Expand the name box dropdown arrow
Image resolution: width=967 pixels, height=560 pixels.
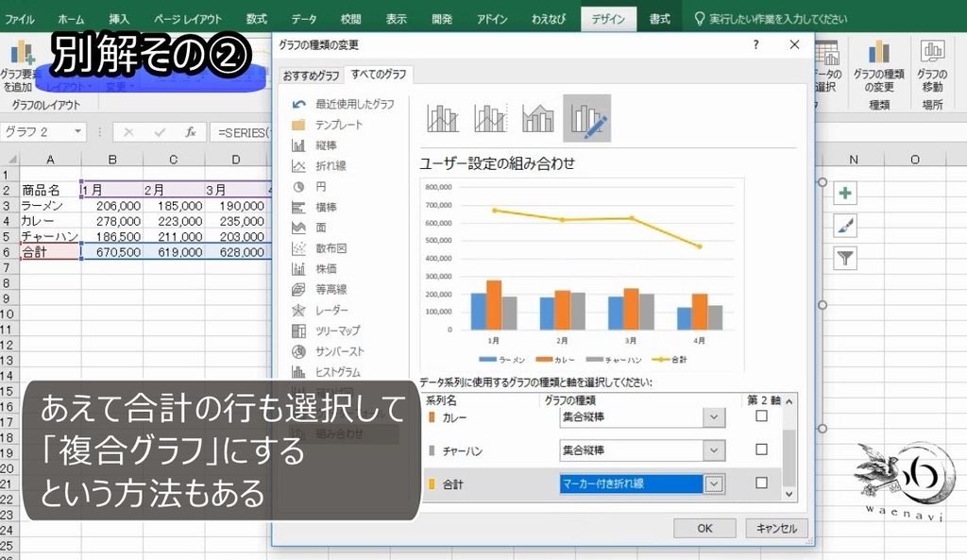coord(77,131)
